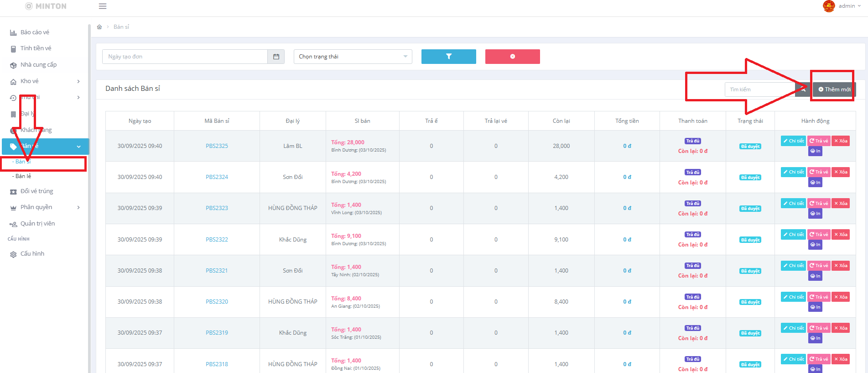Delete order PBS2324 with Xóa button
This screenshot has height=373, width=868.
(x=841, y=172)
